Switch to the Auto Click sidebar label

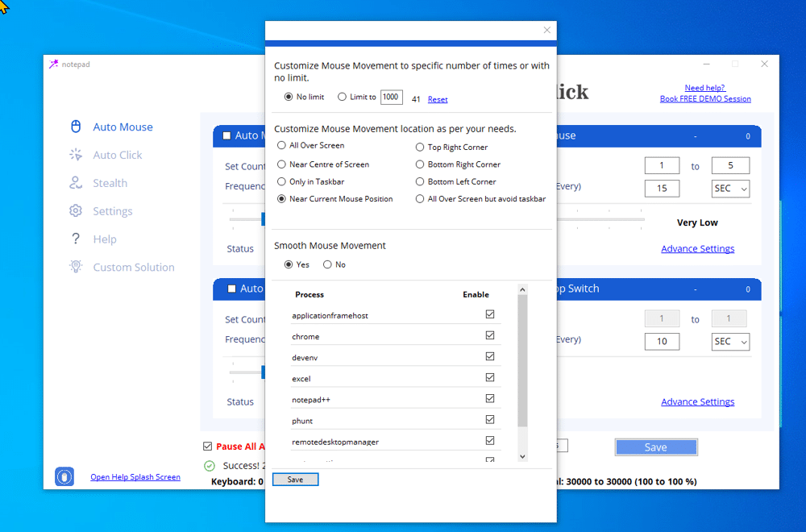(118, 155)
